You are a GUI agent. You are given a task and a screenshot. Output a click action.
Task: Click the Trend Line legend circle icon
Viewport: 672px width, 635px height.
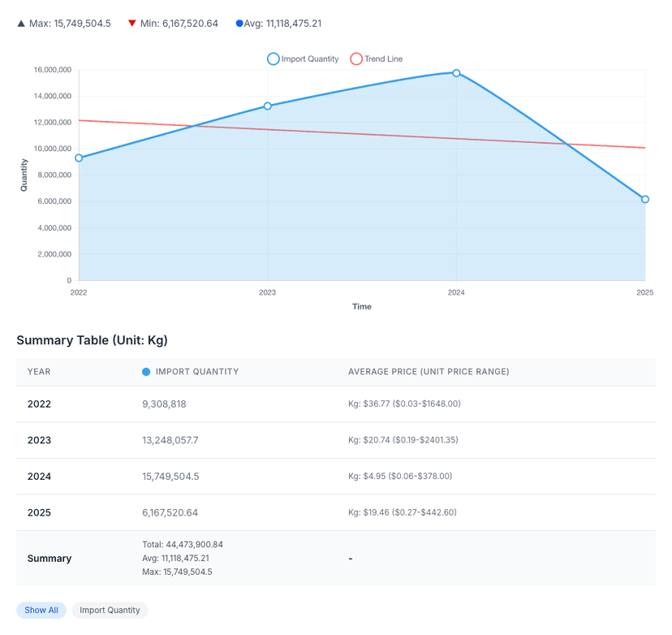pos(358,58)
